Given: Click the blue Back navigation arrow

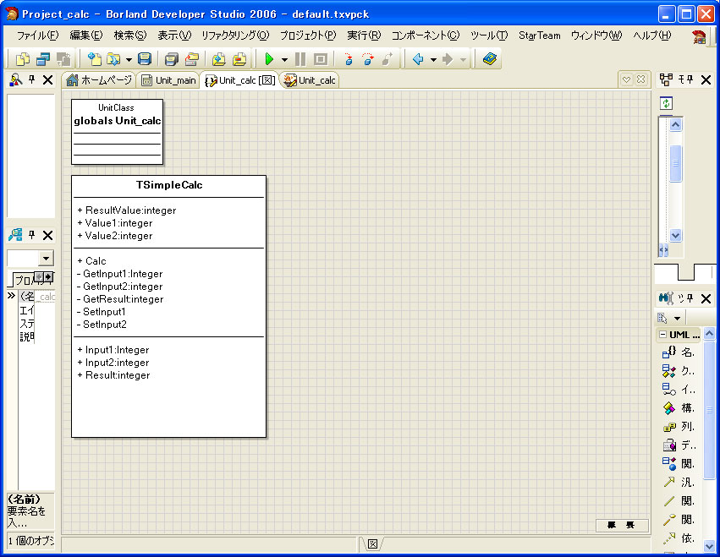Looking at the screenshot, I should (x=418, y=60).
